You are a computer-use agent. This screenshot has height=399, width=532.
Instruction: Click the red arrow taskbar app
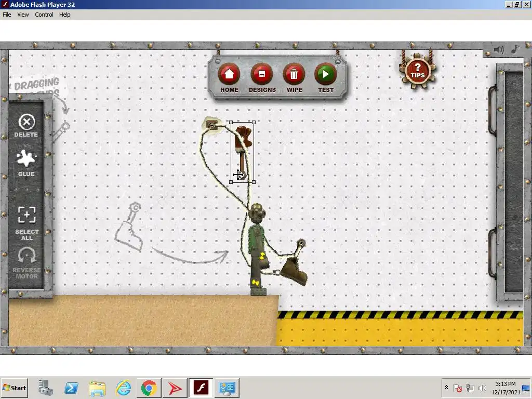pos(175,388)
